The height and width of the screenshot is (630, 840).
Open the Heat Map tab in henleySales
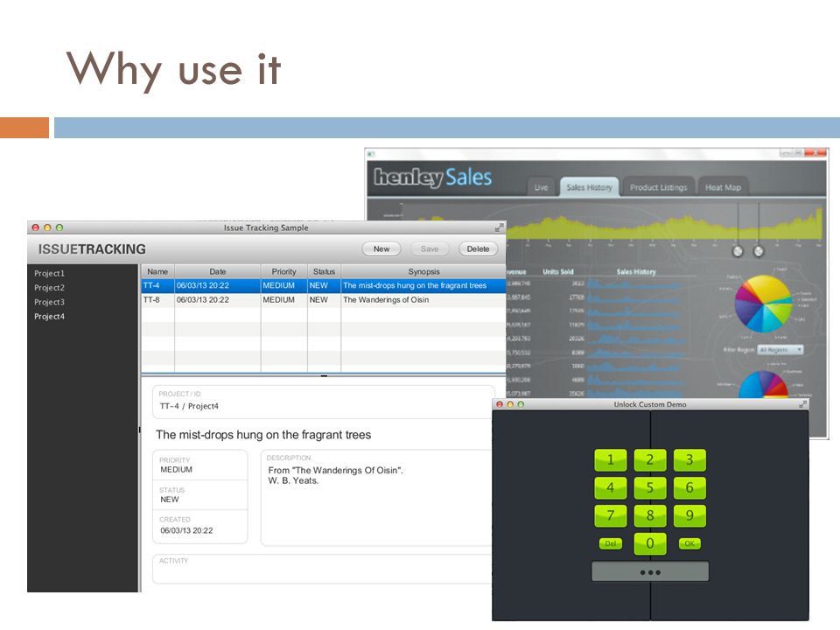(x=724, y=187)
